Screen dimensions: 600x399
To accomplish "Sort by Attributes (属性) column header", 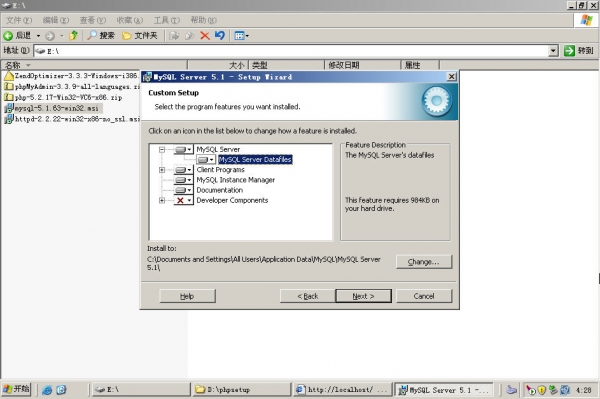I will pos(420,65).
